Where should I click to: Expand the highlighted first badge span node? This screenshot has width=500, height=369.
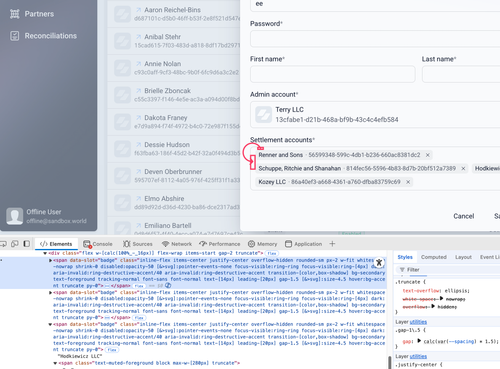51,260
